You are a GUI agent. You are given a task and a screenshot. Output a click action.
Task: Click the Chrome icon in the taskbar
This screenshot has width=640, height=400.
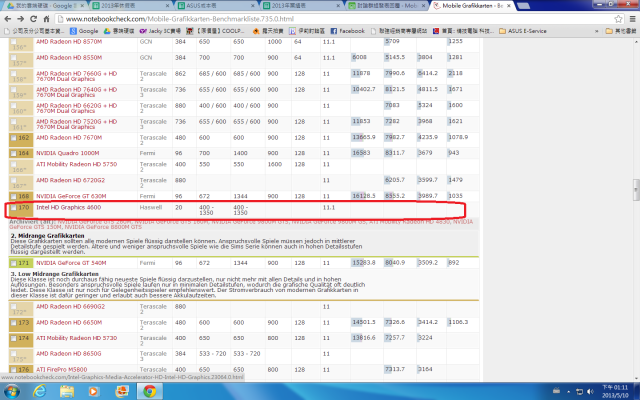click(x=149, y=392)
